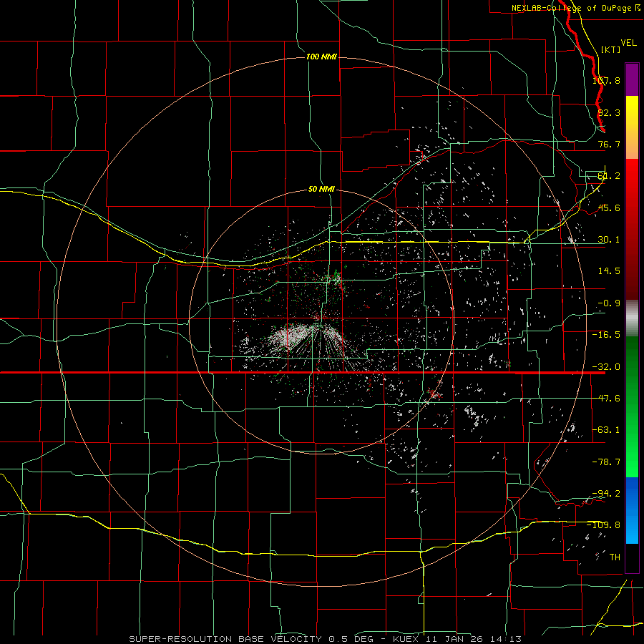Select the 76.7 legend value
The image size is (644, 644).
click(609, 144)
